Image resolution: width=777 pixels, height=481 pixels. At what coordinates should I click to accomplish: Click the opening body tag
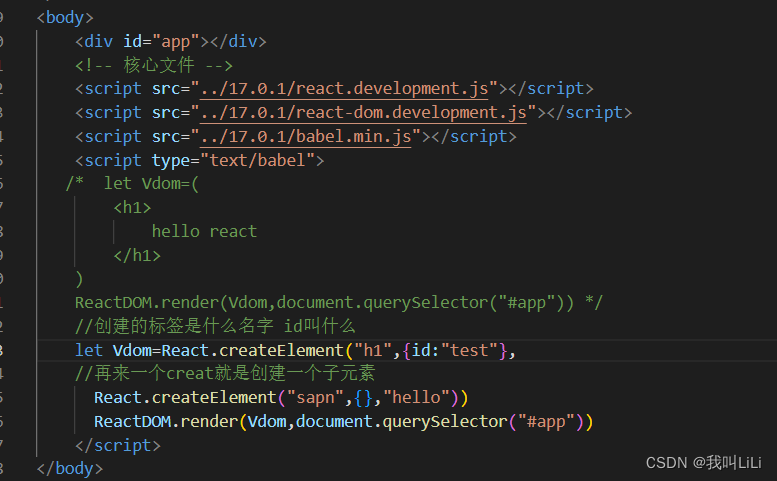click(x=65, y=17)
